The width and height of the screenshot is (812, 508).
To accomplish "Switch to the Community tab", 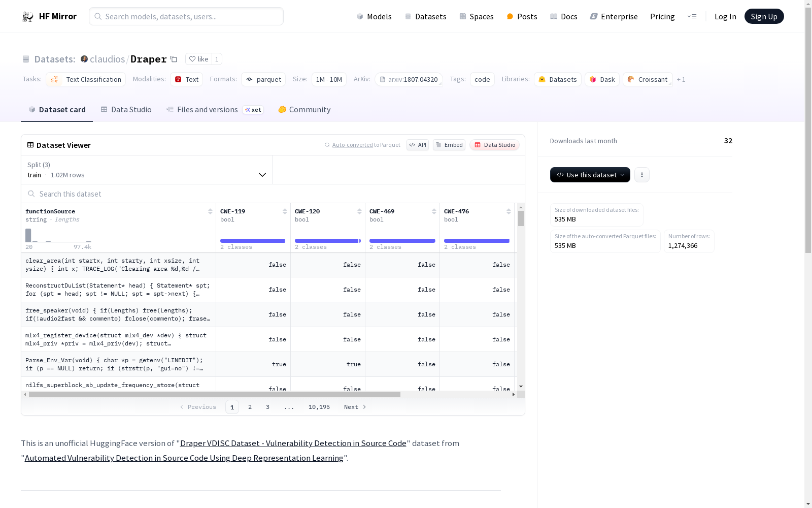I will click(x=304, y=109).
